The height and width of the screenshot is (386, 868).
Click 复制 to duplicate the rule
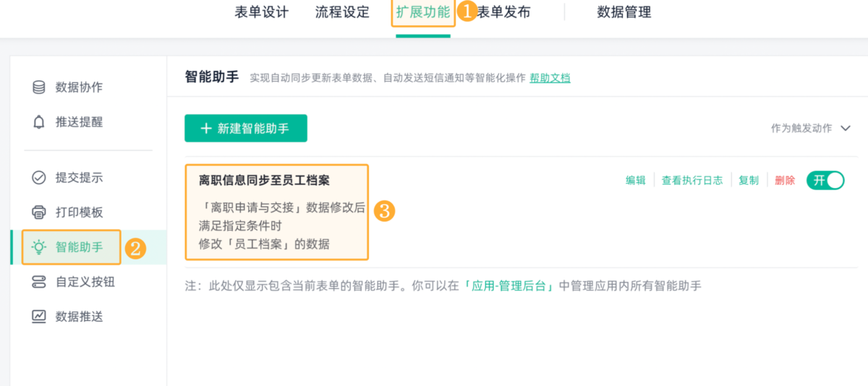[x=749, y=180]
